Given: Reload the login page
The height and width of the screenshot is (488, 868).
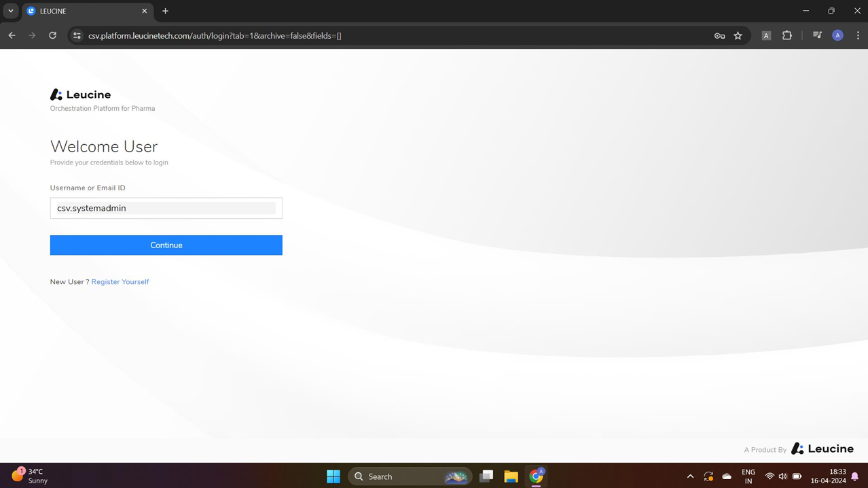Looking at the screenshot, I should click(52, 35).
